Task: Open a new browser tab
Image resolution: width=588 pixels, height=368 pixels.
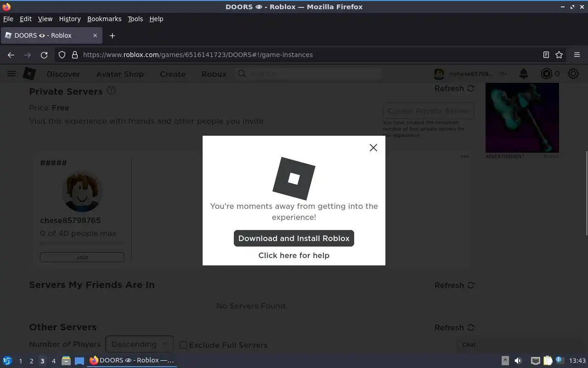Action: click(x=112, y=35)
